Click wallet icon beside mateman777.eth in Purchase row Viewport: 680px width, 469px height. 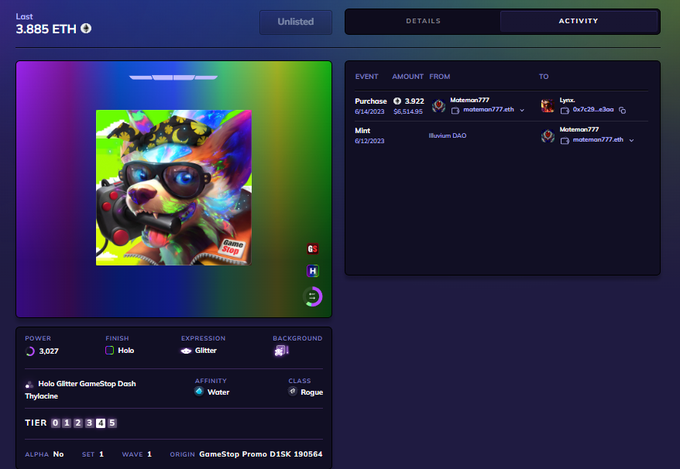click(455, 111)
